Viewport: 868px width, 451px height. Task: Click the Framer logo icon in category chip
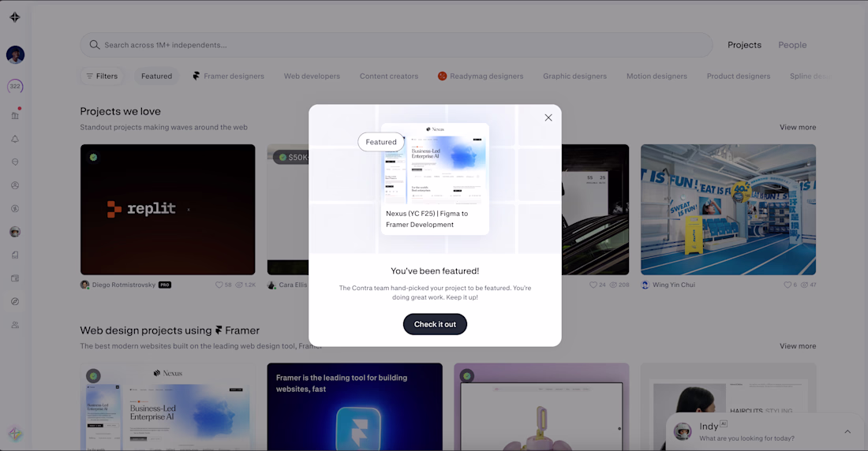pyautogui.click(x=196, y=76)
